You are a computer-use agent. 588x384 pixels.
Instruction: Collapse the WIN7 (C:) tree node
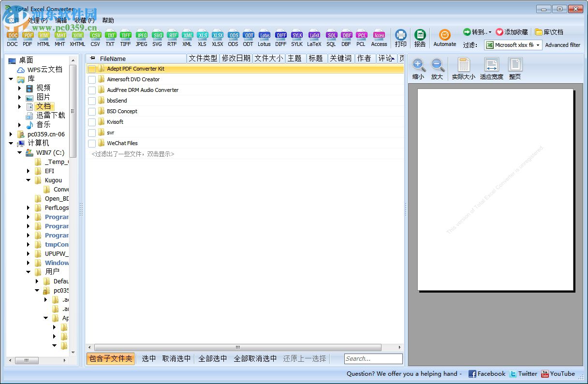click(x=19, y=152)
